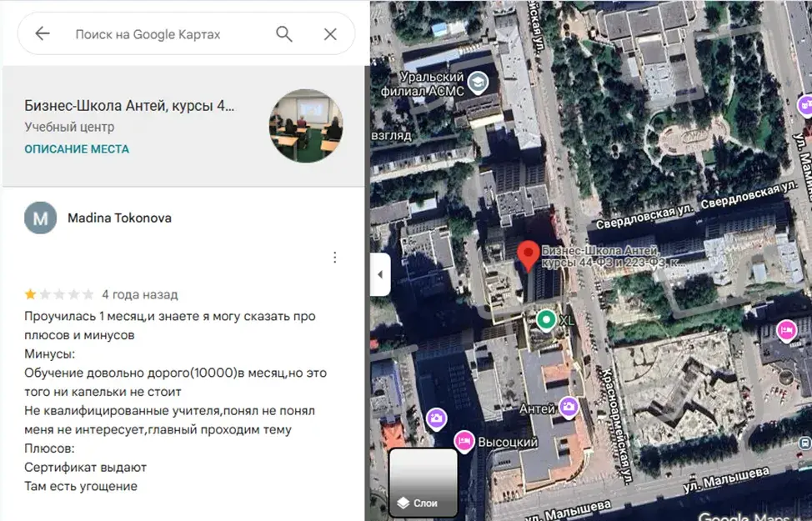Go back using the arrow in search bar
This screenshot has width=812, height=521.
click(43, 33)
